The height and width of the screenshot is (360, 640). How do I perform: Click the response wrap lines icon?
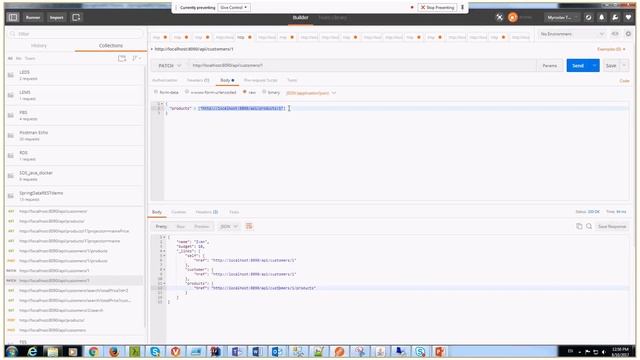[249, 226]
